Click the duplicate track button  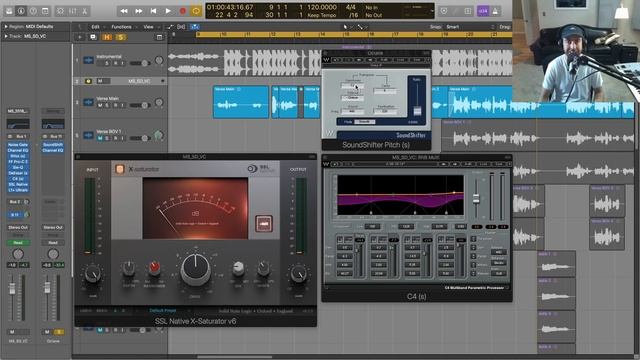[93, 37]
